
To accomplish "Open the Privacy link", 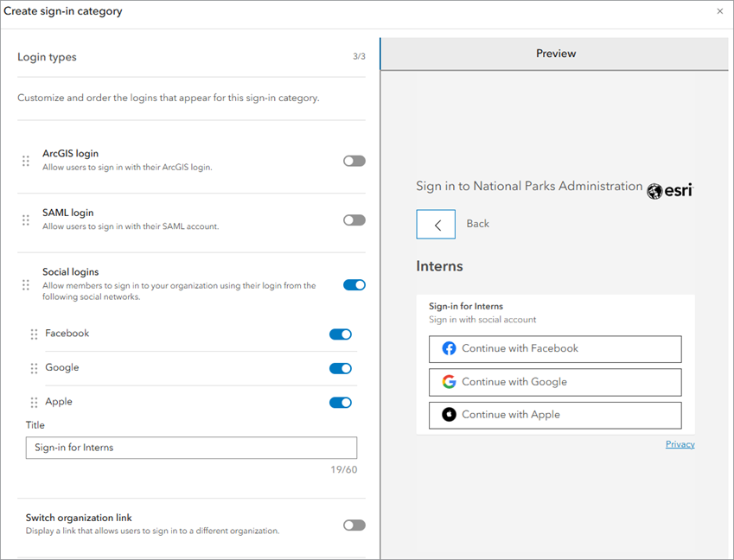I will (x=680, y=444).
